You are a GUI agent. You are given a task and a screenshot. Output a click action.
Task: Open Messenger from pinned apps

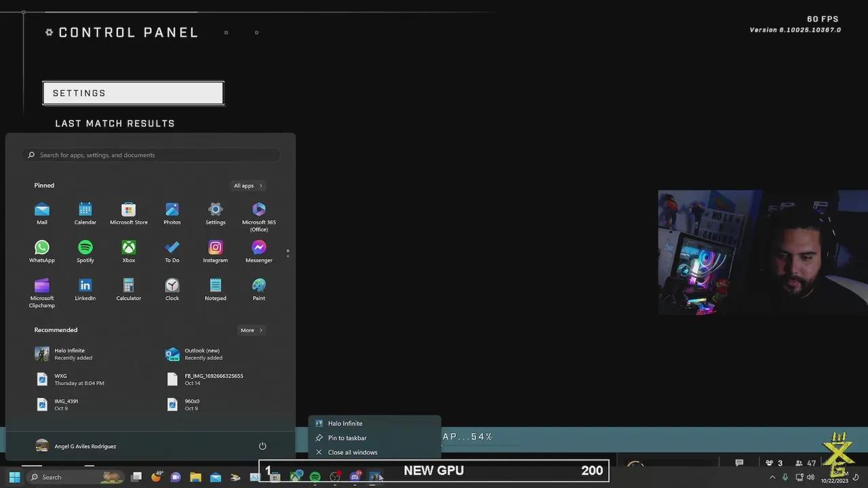(259, 251)
